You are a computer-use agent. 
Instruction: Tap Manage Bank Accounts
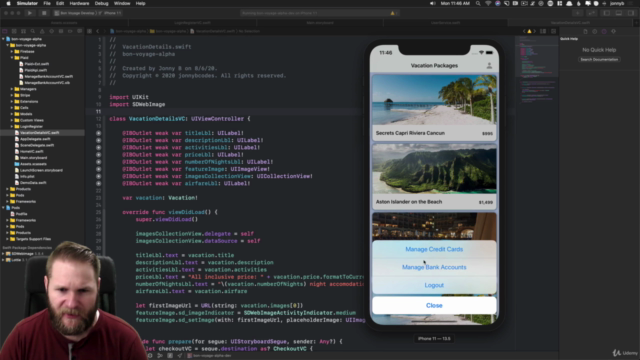434,267
